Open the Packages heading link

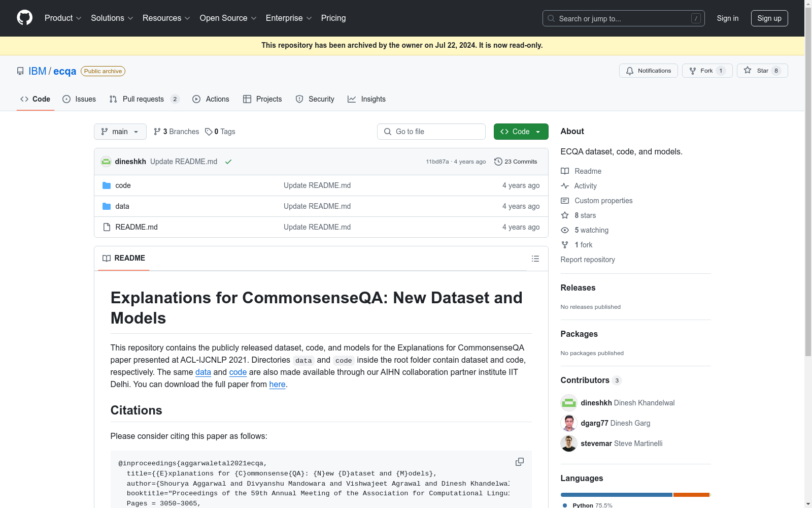(579, 334)
